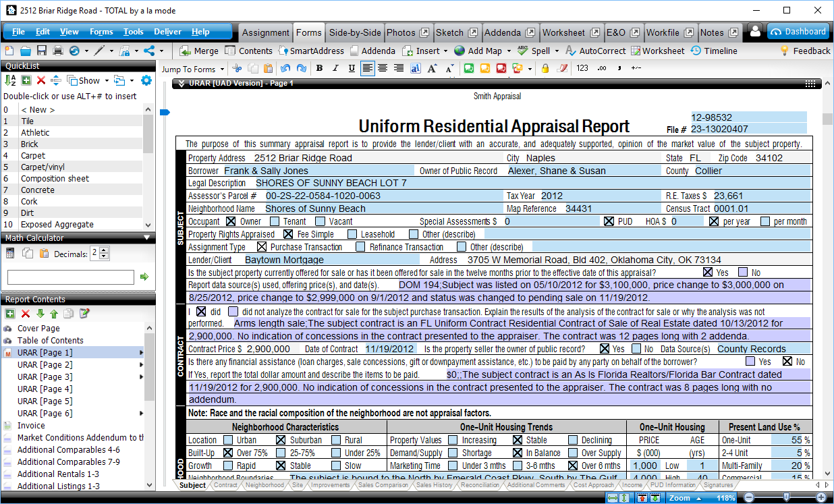Click the Save disk icon in the toolbar
The height and width of the screenshot is (504, 834).
click(42, 51)
